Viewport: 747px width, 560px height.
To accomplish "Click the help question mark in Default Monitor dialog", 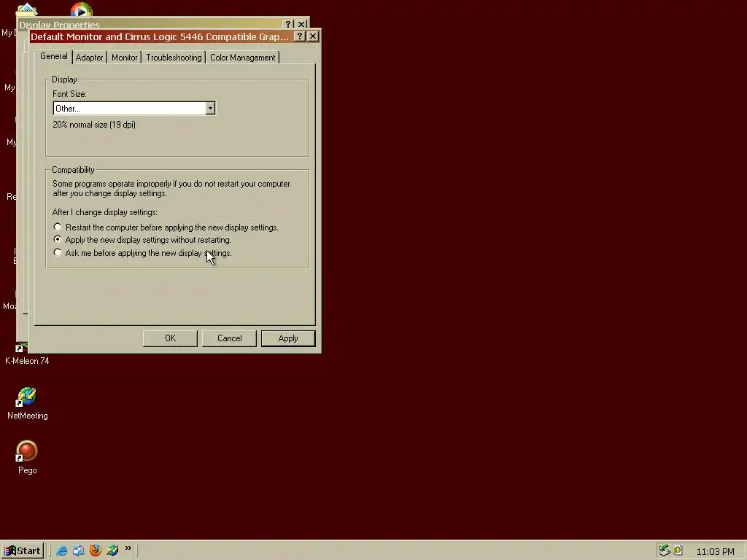I will click(x=299, y=36).
